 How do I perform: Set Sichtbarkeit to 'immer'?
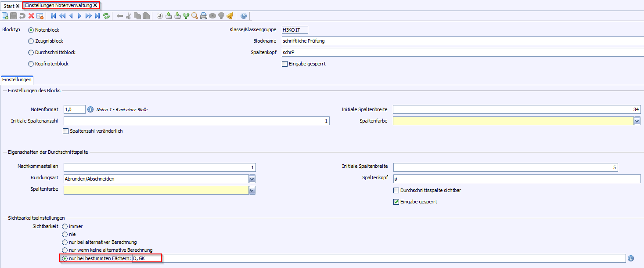tap(65, 227)
